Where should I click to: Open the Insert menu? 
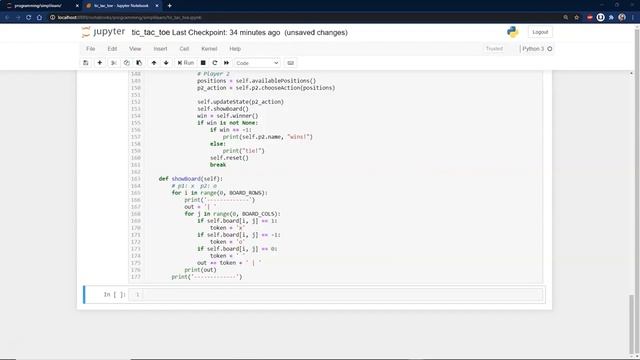(x=160, y=49)
